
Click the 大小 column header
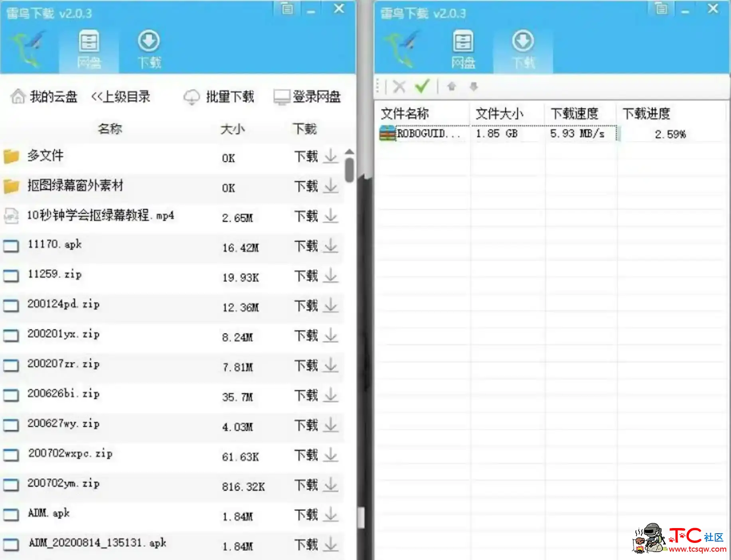point(233,129)
